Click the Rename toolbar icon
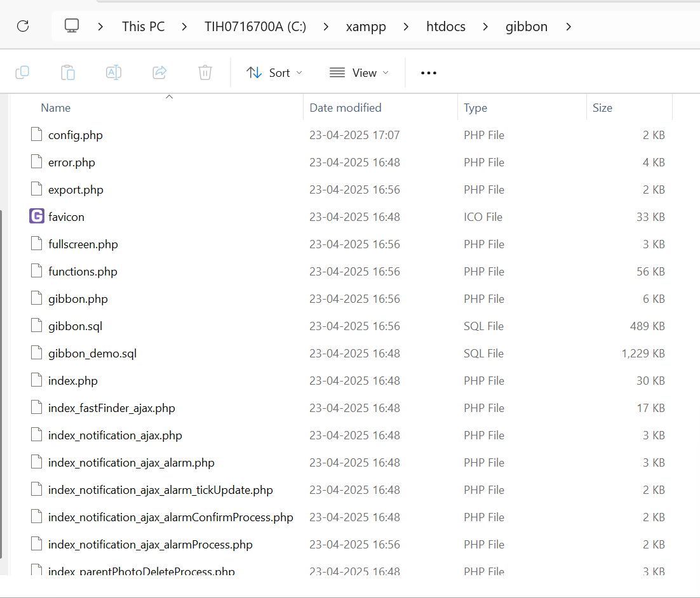 coord(114,72)
